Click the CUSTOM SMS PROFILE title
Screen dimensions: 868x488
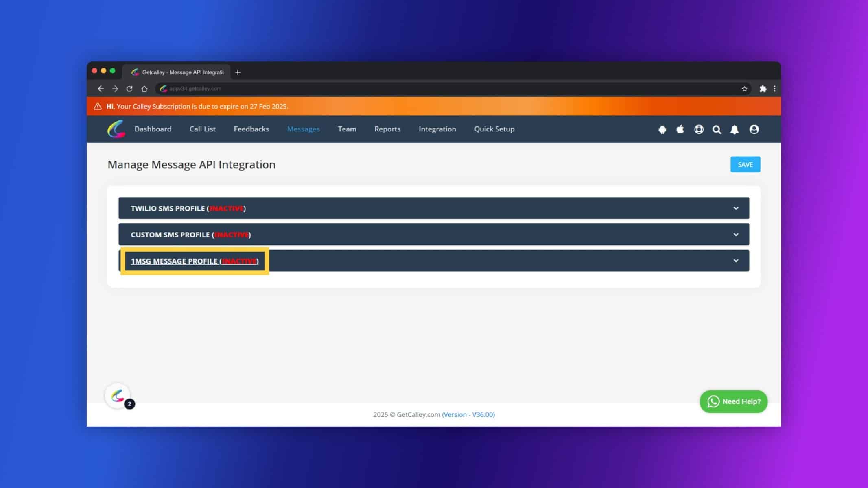(x=191, y=235)
